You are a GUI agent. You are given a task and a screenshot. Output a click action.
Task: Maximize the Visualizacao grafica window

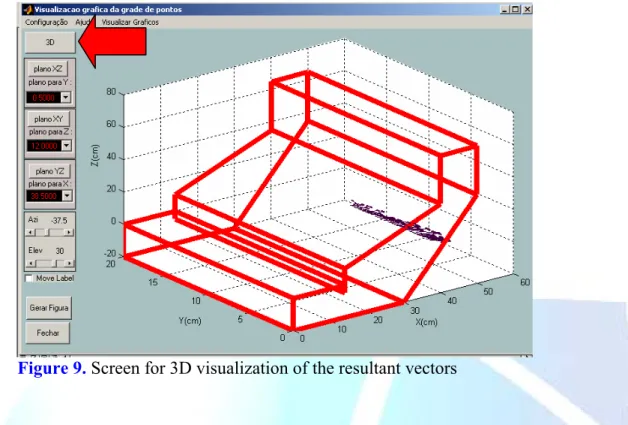516,9
